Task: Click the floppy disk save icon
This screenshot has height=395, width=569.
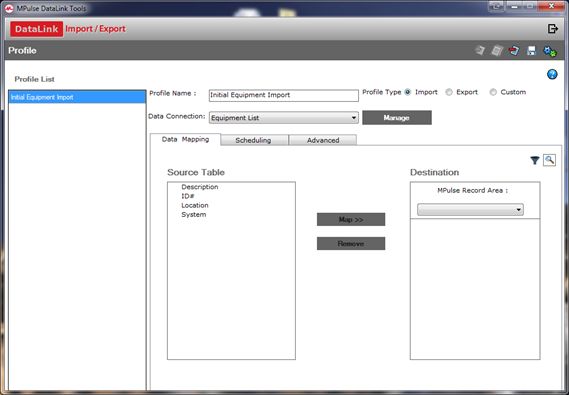Action: coord(531,51)
